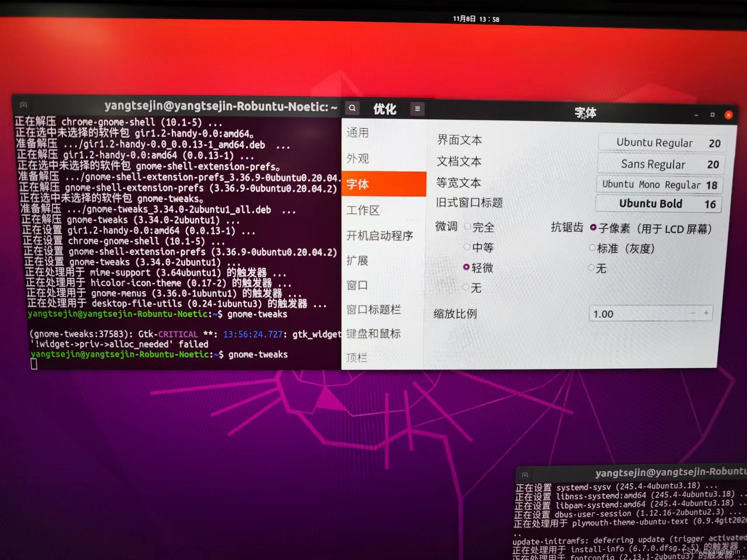Viewport: 747px width, 560px height.
Task: Open the Tweaks hamburger menu
Action: 417,108
